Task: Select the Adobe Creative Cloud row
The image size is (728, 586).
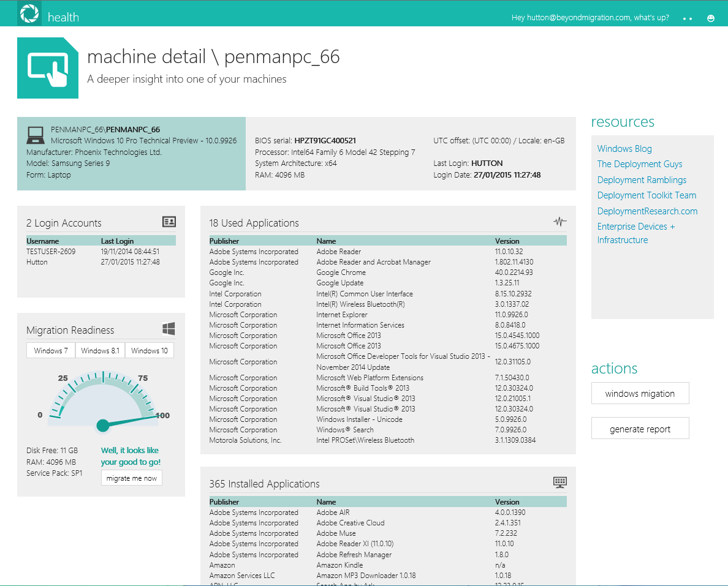Action: pyautogui.click(x=388, y=523)
